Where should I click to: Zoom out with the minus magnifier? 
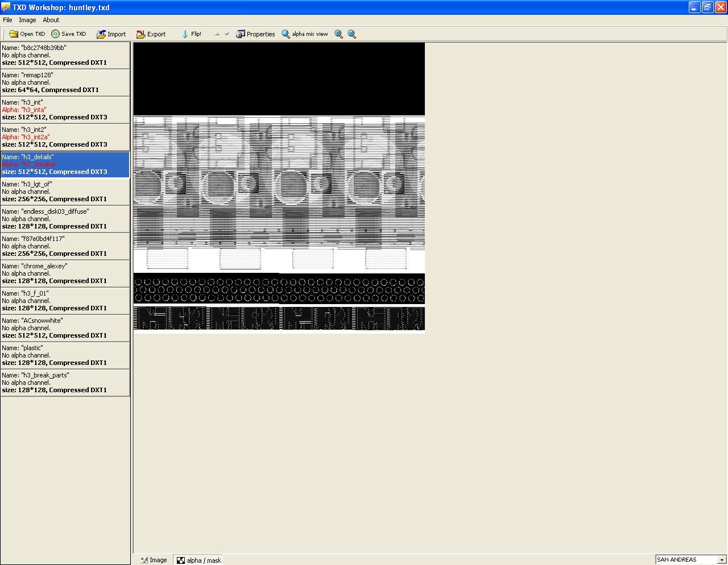coord(352,34)
